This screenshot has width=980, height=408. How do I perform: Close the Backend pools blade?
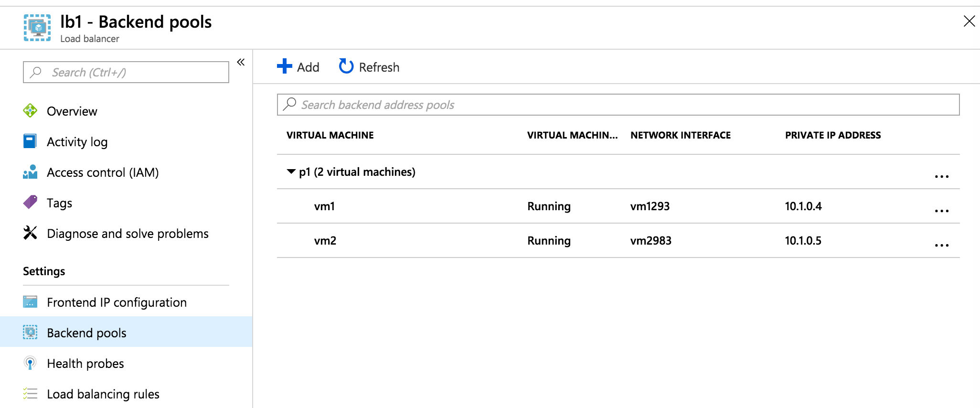tap(969, 21)
